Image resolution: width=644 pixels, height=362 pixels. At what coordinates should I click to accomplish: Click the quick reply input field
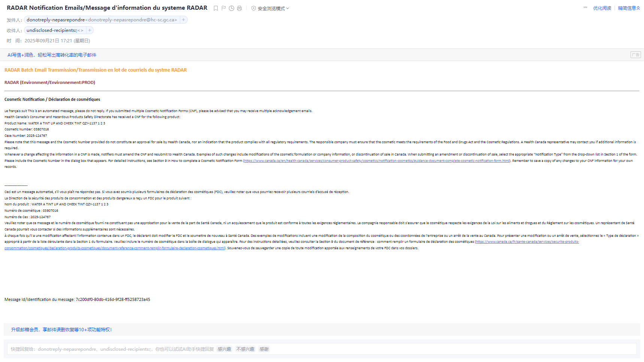322,349
